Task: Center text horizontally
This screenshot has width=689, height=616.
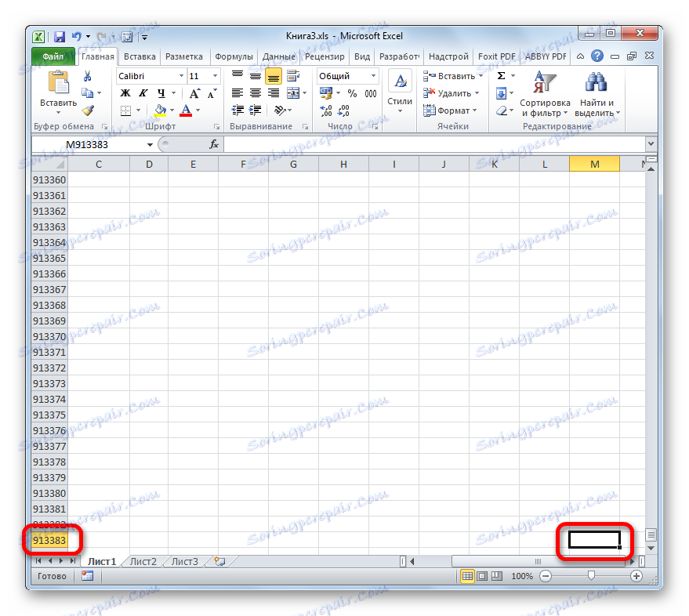Action: [256, 93]
